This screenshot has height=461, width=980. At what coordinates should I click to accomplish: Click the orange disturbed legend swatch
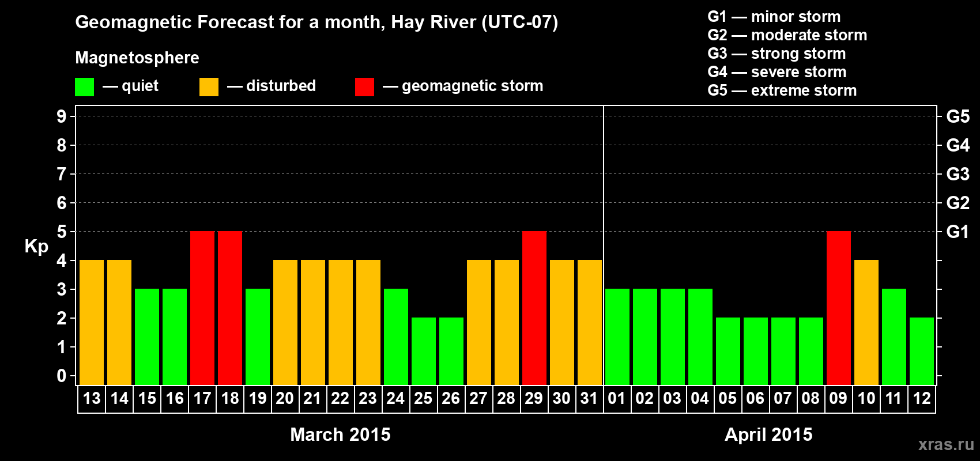209,87
